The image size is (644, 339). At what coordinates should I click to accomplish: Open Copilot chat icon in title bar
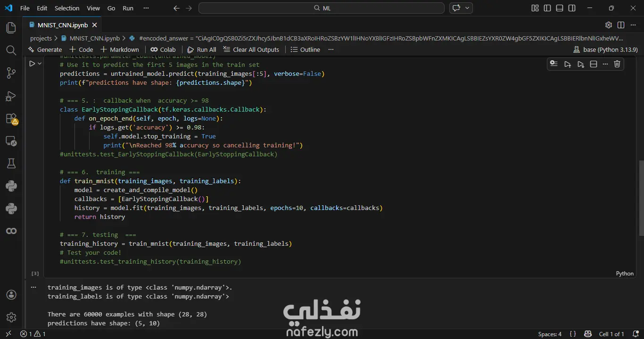tap(456, 8)
